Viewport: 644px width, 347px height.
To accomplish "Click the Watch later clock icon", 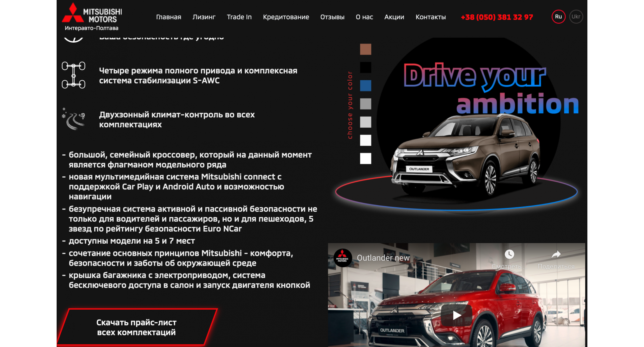I will [x=509, y=254].
